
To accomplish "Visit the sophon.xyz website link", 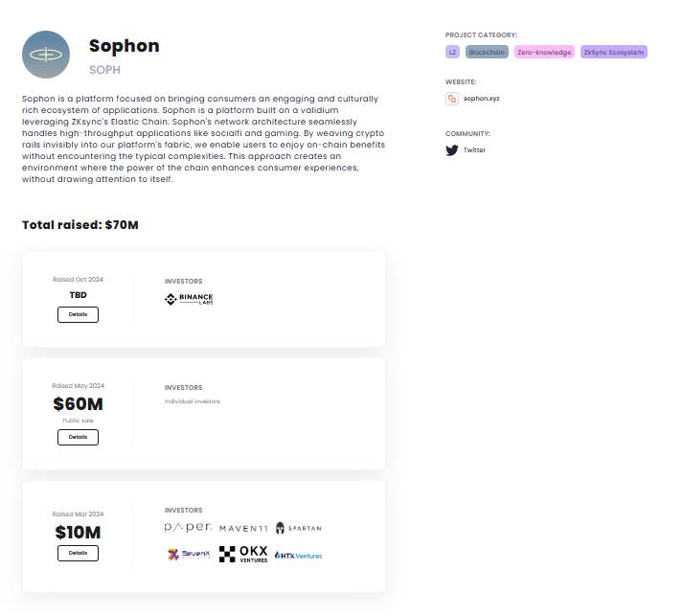I will (x=481, y=99).
